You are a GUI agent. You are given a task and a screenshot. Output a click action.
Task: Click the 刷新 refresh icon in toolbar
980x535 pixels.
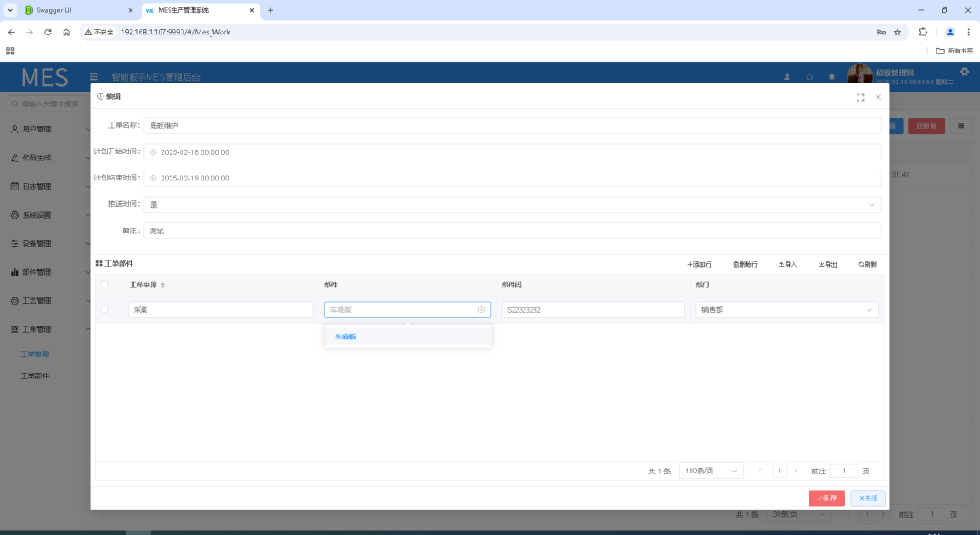867,264
